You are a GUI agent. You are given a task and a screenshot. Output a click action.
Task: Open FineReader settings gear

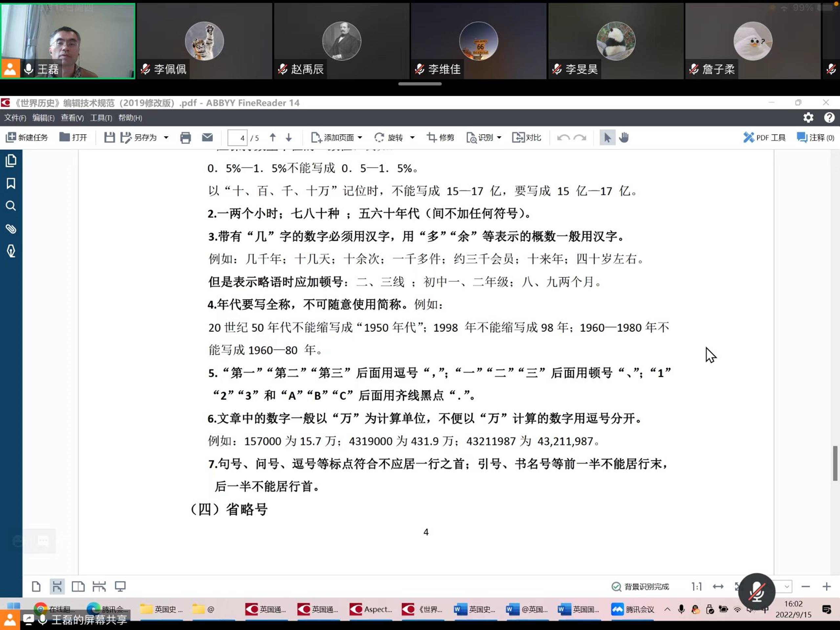(x=808, y=118)
